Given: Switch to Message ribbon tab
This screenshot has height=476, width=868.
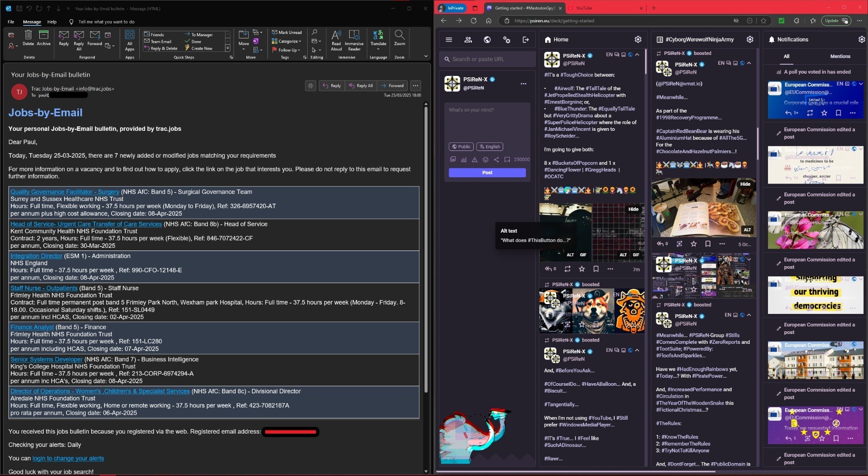Looking at the screenshot, I should tap(32, 22).
